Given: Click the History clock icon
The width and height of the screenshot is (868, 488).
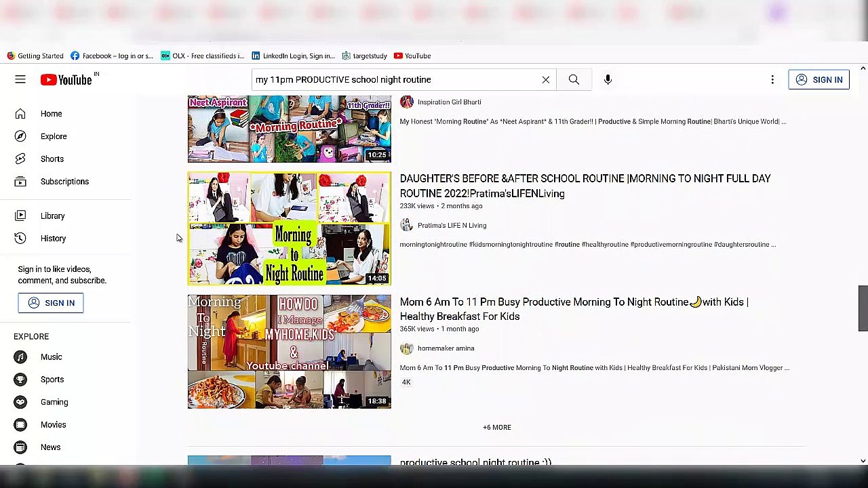Looking at the screenshot, I should (x=20, y=238).
